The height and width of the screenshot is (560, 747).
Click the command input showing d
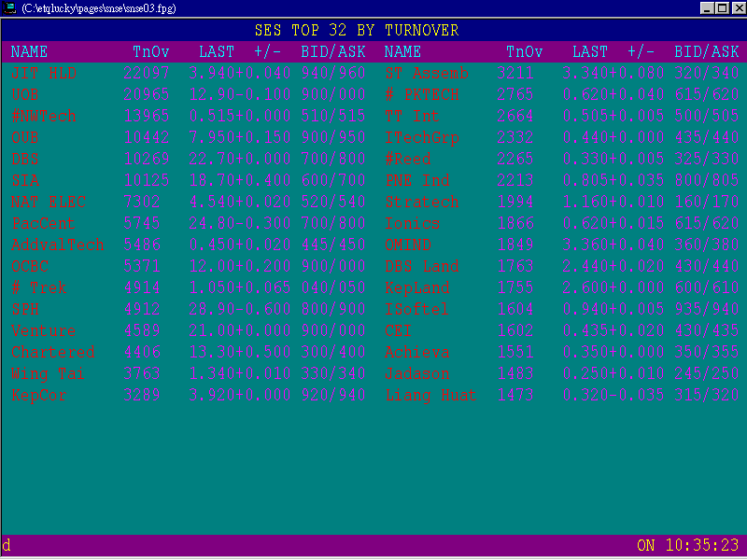[x=7, y=545]
